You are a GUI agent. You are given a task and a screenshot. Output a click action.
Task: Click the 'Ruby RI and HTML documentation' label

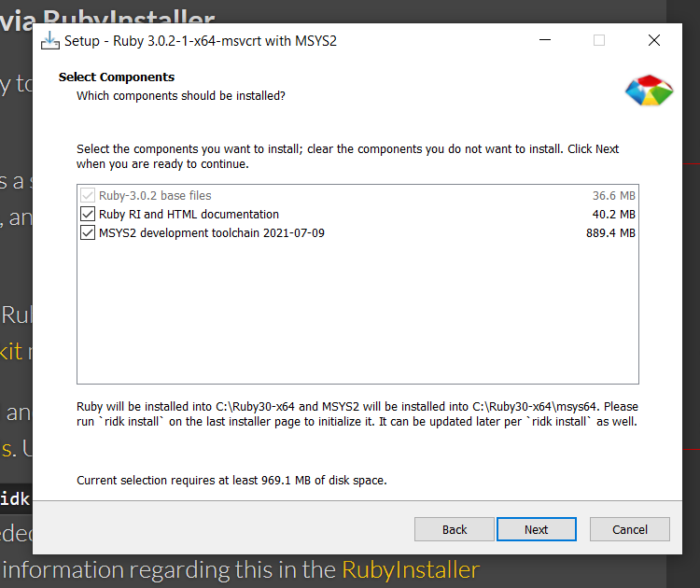pos(189,215)
